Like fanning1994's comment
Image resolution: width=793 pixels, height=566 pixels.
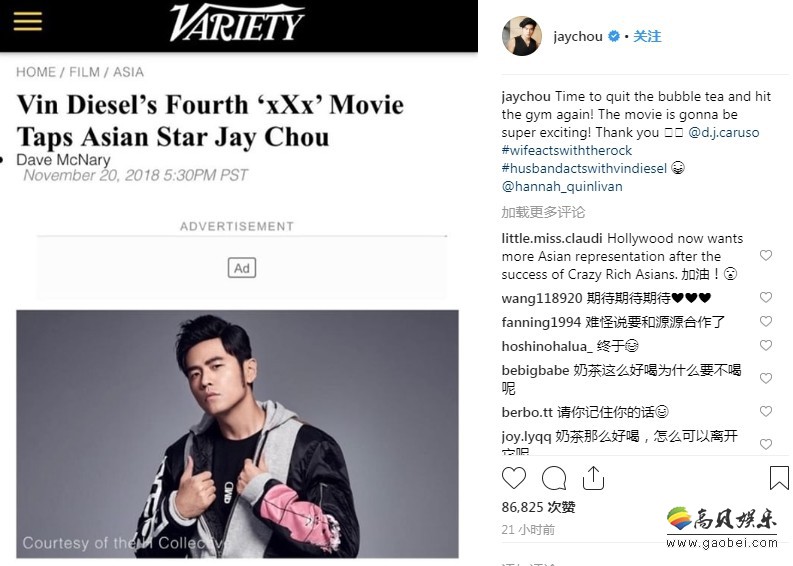pyautogui.click(x=766, y=321)
